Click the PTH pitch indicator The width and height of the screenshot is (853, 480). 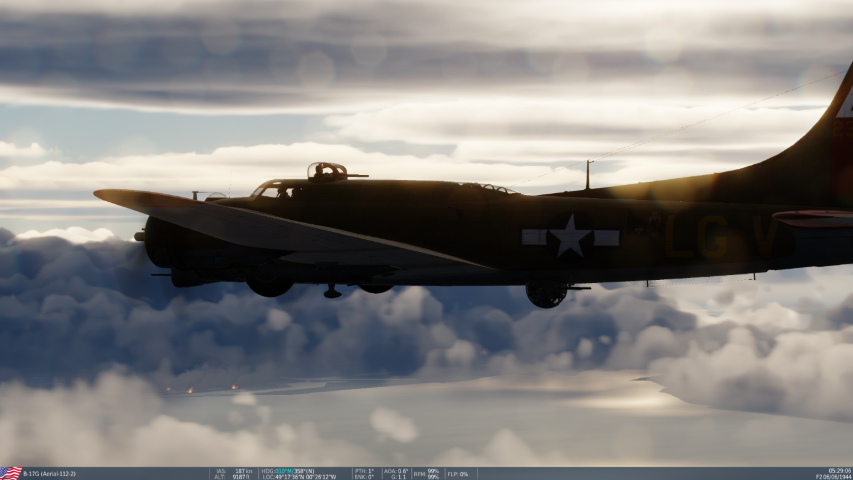pyautogui.click(x=364, y=470)
